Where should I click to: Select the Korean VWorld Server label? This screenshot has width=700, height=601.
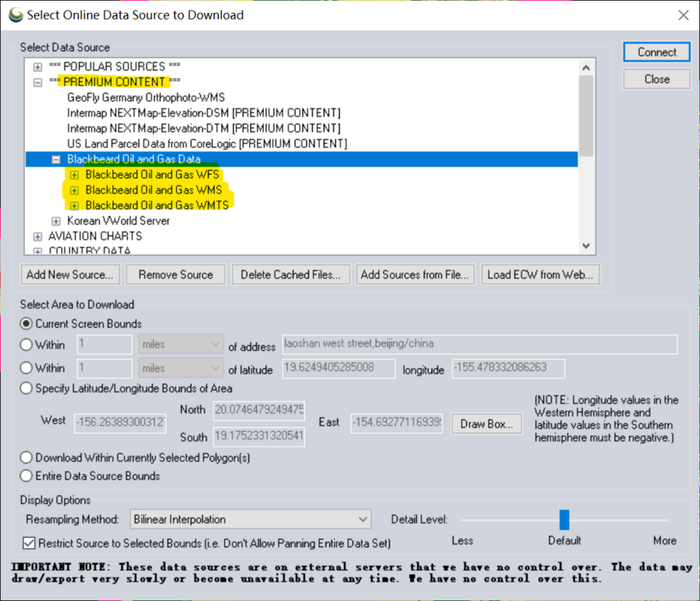[x=118, y=221]
